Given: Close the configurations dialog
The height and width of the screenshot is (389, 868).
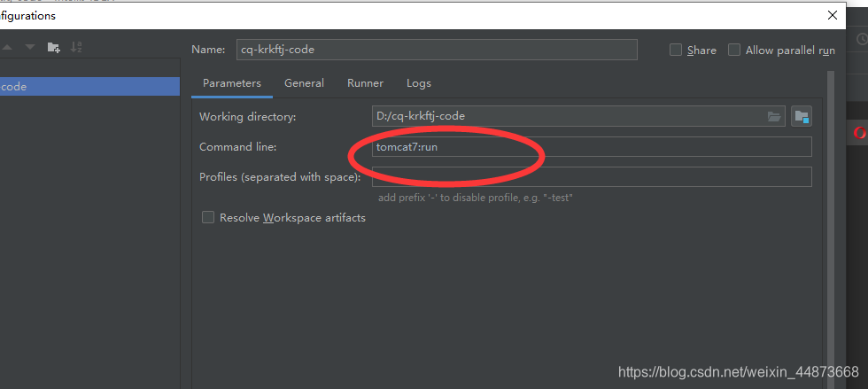Looking at the screenshot, I should click(x=832, y=16).
